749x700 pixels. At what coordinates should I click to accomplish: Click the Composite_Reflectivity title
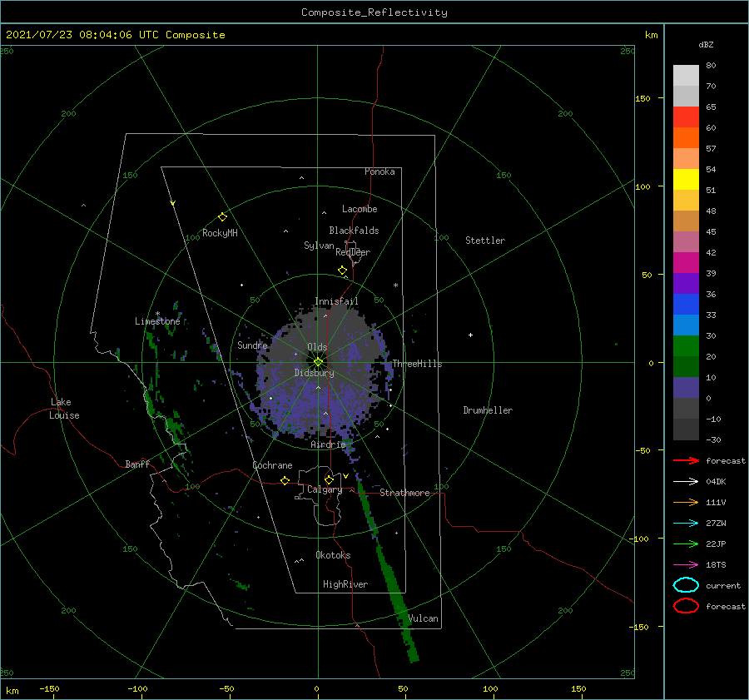click(374, 12)
